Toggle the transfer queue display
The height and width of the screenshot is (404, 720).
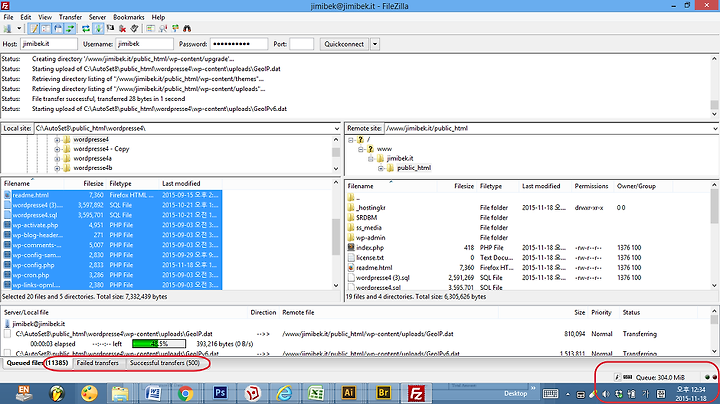pos(70,28)
